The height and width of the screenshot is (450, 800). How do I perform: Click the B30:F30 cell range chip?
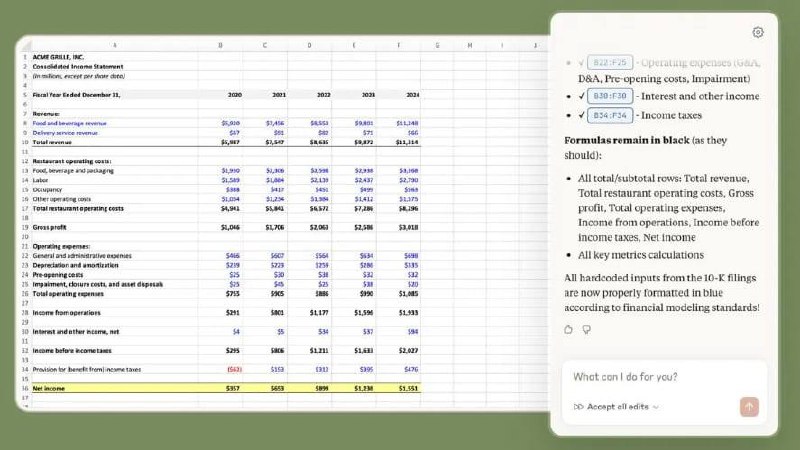point(610,96)
